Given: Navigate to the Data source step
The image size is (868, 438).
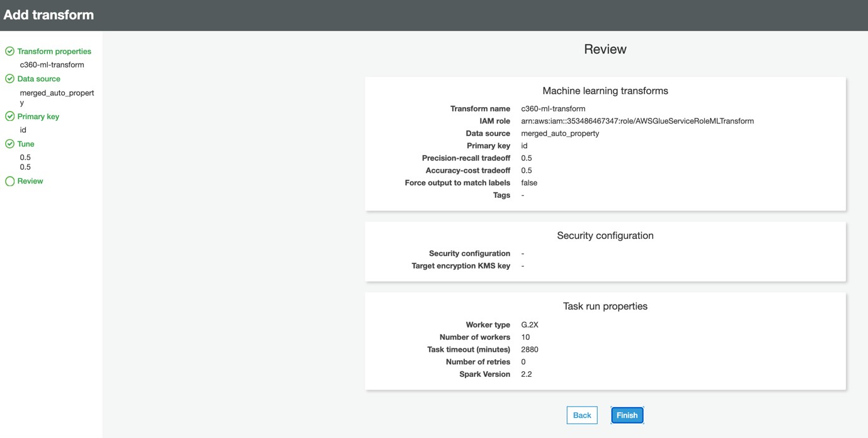Looking at the screenshot, I should [x=39, y=79].
